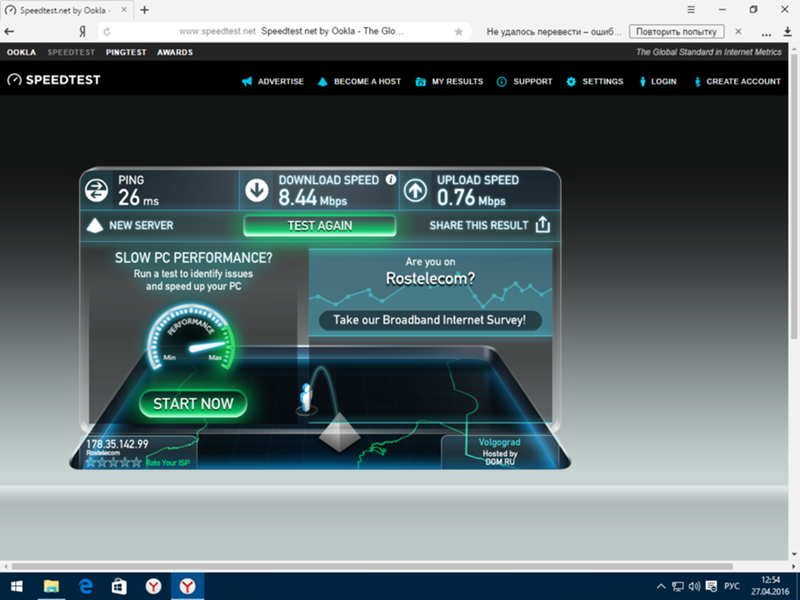Close the Speedtest.net browser tab
This screenshot has width=800, height=600.
[124, 10]
